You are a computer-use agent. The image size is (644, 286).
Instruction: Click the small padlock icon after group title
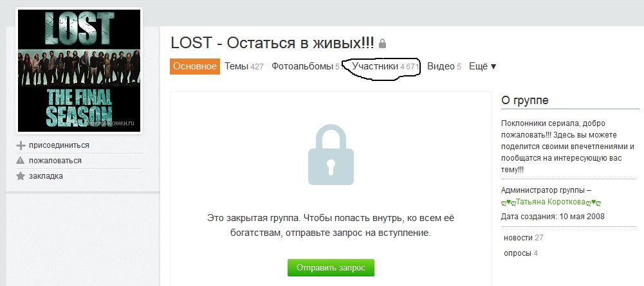tap(382, 43)
